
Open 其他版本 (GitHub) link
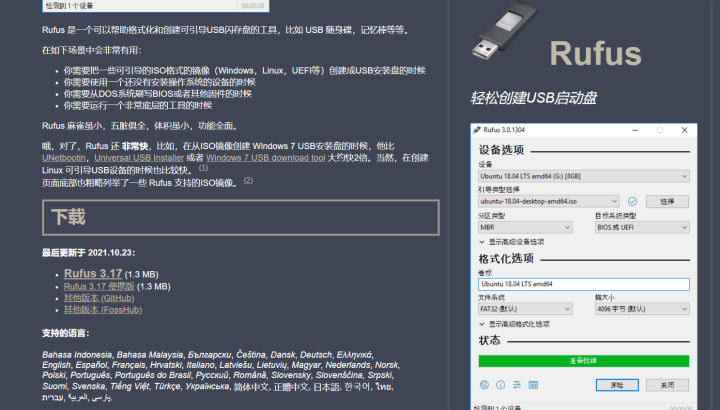pos(99,298)
